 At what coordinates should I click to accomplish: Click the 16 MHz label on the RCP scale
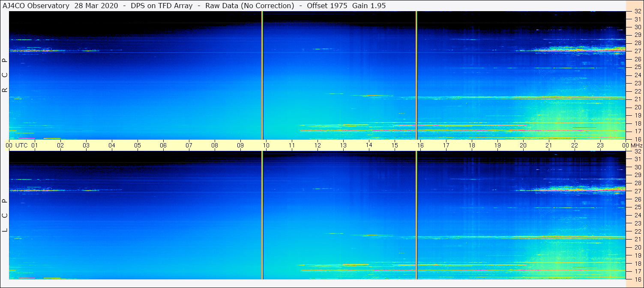[638, 139]
